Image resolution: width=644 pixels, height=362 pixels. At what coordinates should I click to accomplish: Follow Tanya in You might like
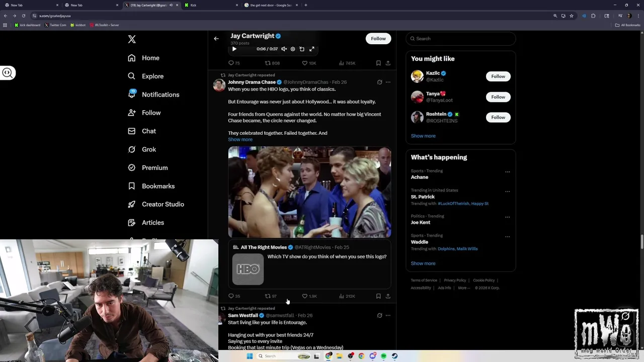(498, 97)
